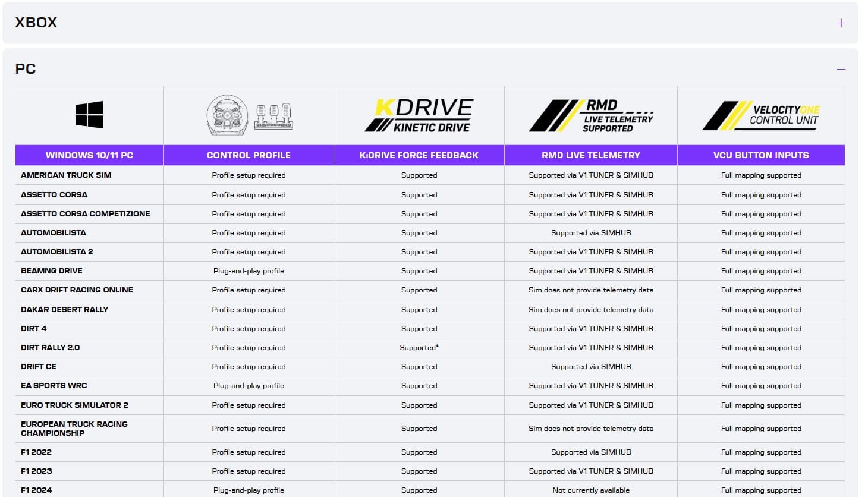Viewport: 868px width, 497px height.
Task: Click EA SPORTS WRC game name
Action: tap(54, 386)
